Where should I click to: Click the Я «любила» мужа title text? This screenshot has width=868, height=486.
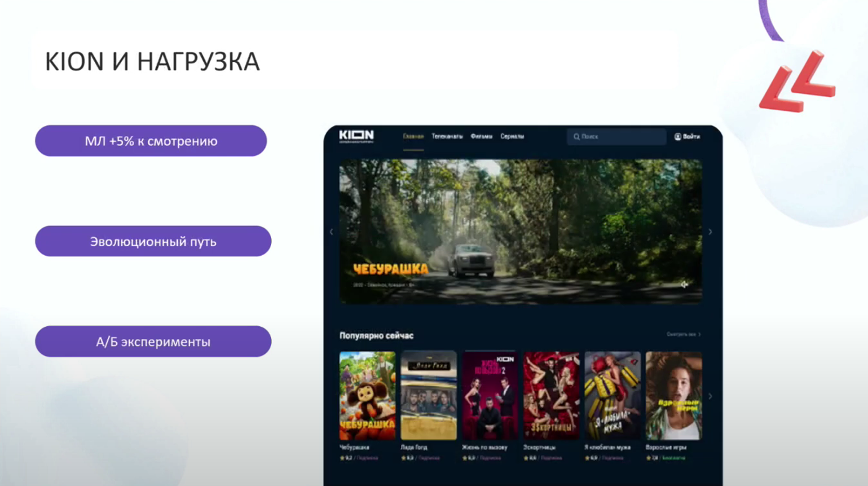click(607, 447)
